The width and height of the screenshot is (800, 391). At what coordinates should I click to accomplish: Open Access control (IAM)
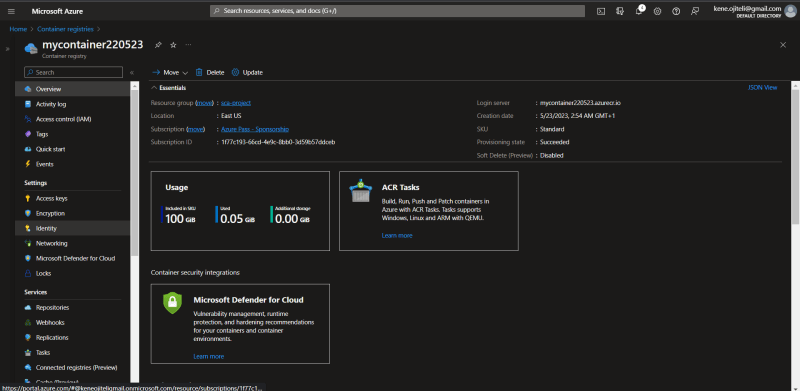tap(72, 119)
